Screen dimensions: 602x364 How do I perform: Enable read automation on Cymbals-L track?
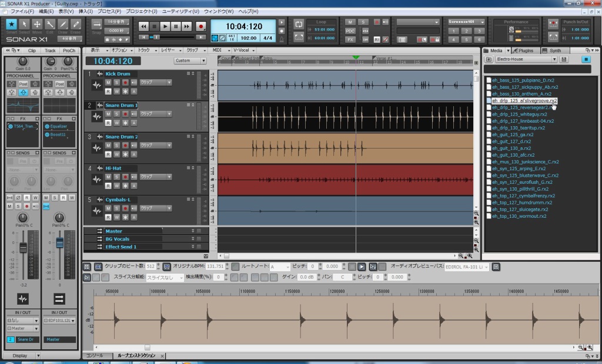108,217
